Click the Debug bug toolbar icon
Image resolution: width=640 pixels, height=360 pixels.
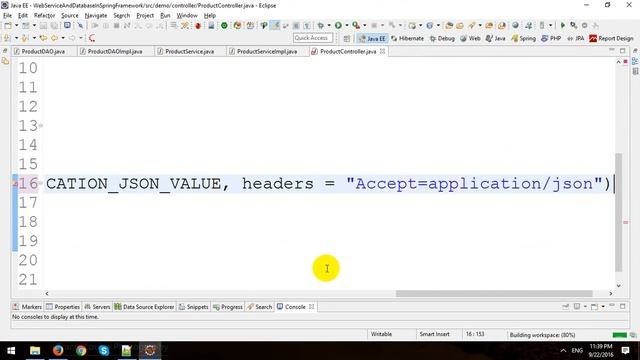[x=321, y=25]
